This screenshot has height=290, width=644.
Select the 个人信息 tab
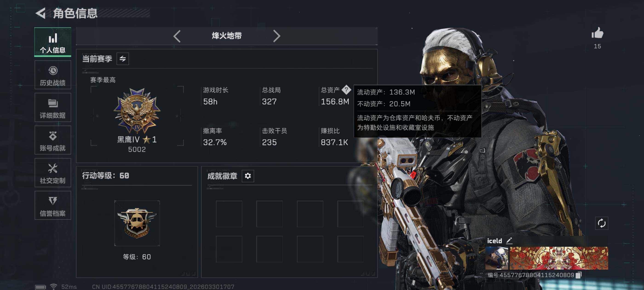coord(53,42)
